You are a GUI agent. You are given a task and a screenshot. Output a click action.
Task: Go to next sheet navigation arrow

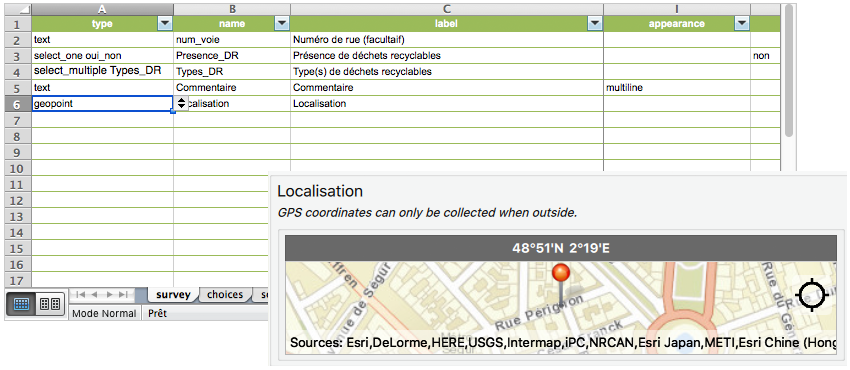point(110,294)
